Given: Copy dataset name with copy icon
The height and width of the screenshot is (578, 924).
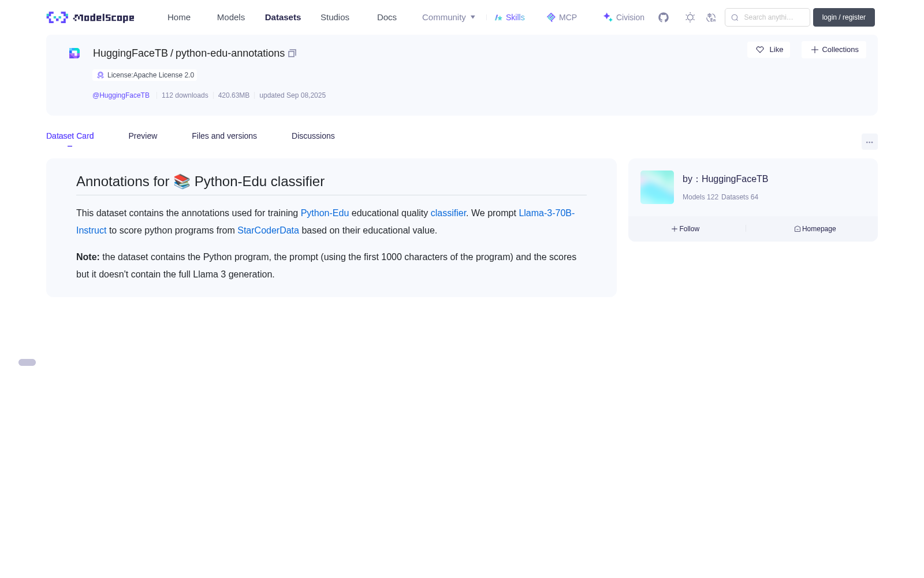Looking at the screenshot, I should tap(292, 53).
